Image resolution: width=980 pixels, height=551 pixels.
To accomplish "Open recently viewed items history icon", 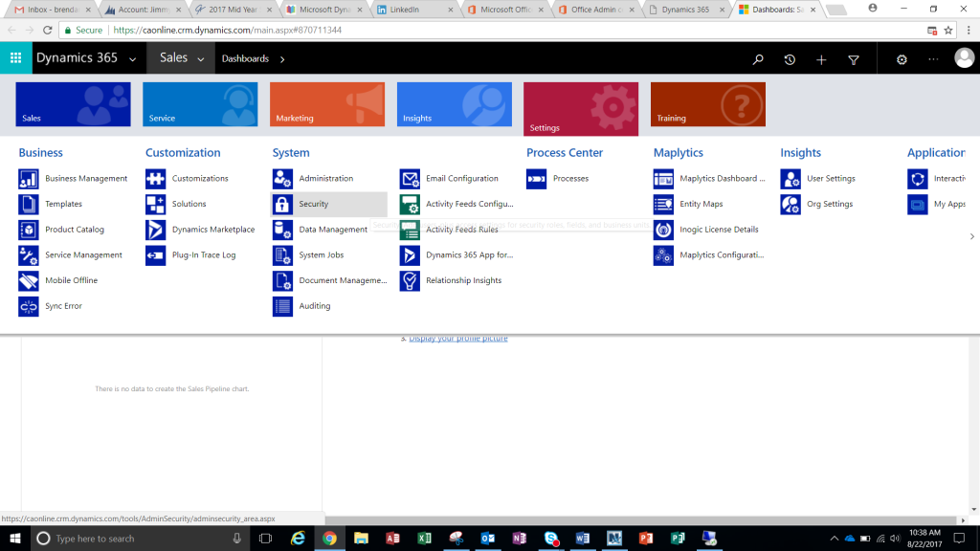I will tap(790, 59).
